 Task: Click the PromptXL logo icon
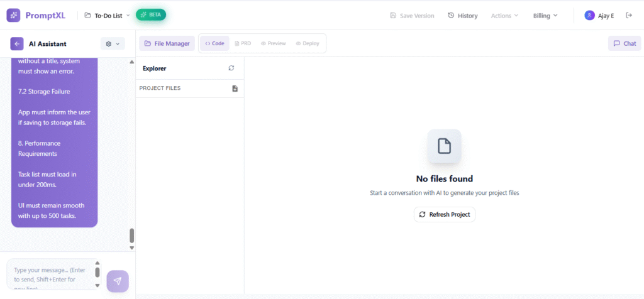[x=14, y=15]
